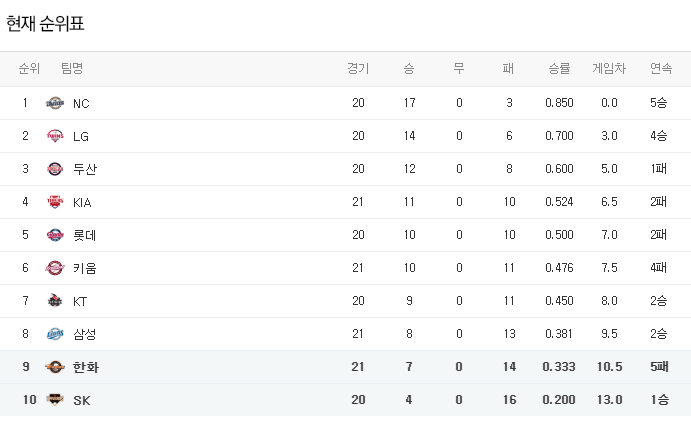Screen dimensions: 691x425
Task: Click the 순위 column header
Action: [29, 69]
